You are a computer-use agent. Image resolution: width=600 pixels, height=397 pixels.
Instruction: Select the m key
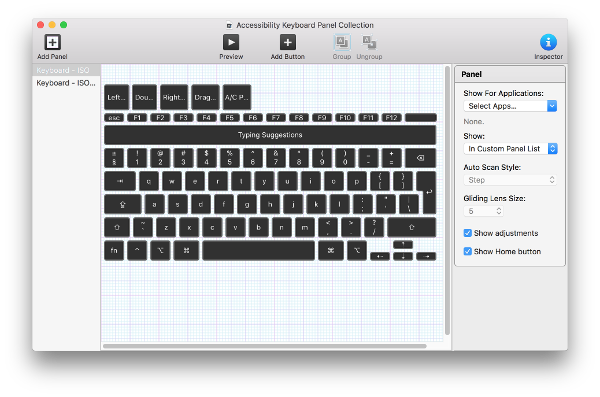[x=305, y=227]
